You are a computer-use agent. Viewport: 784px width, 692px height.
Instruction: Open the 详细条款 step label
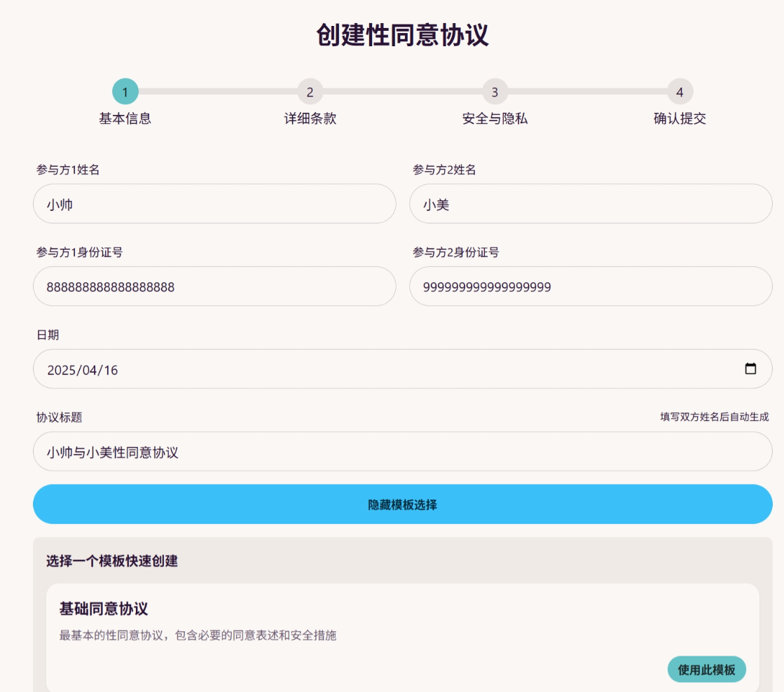(x=310, y=118)
